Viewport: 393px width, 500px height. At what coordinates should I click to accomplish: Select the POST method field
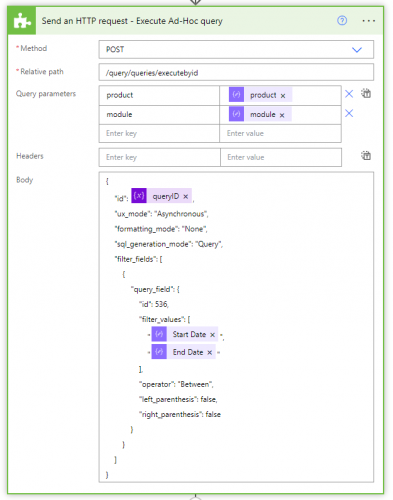[x=236, y=50]
